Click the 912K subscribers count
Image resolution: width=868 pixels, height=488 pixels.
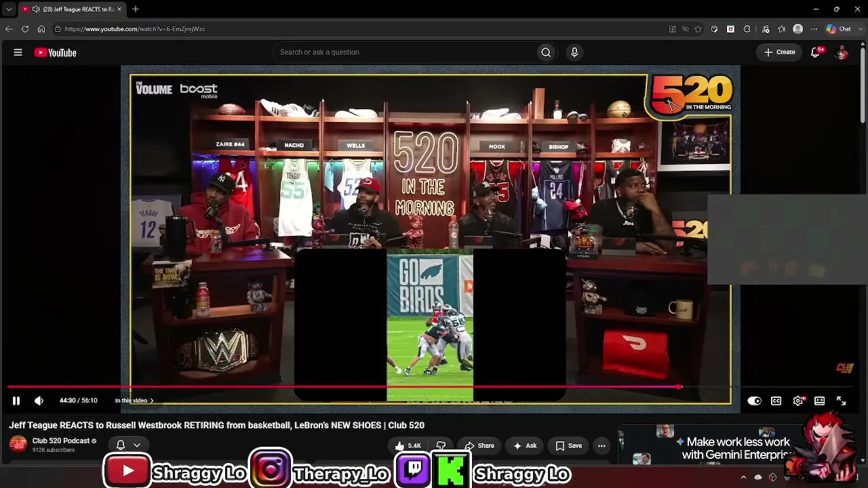coord(54,450)
